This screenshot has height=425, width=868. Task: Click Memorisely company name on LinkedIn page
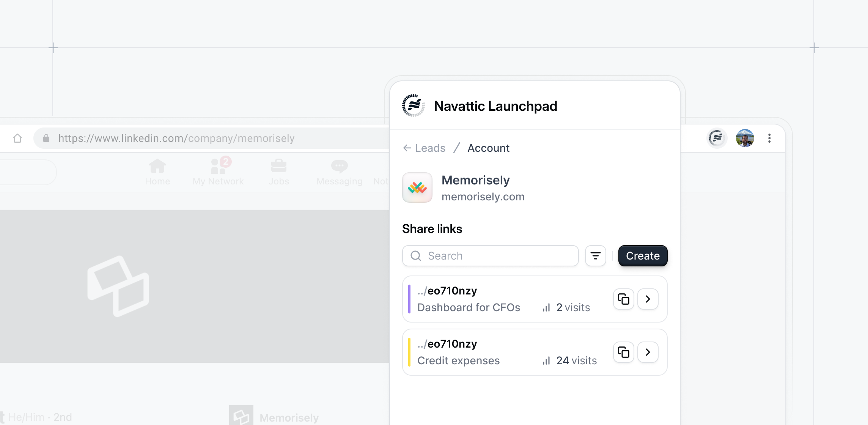(289, 417)
